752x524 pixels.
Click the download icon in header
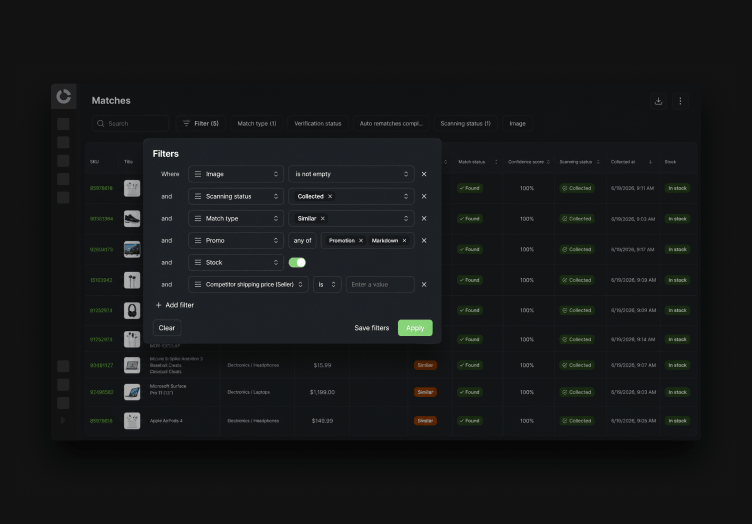[x=658, y=101]
